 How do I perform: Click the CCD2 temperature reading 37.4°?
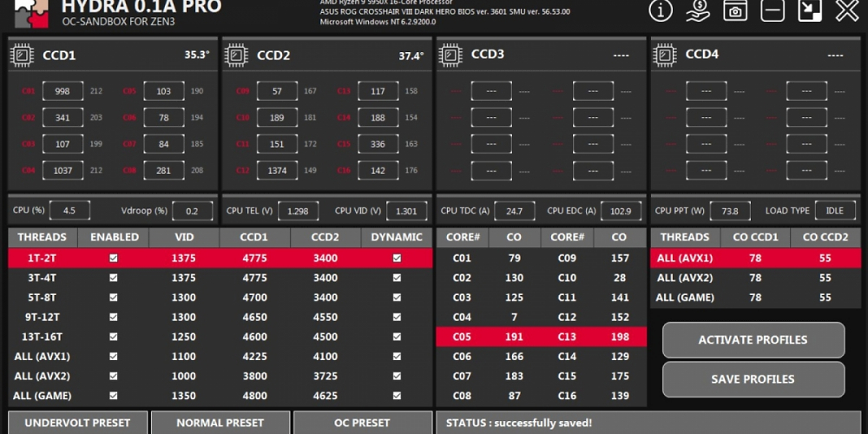pyautogui.click(x=411, y=56)
